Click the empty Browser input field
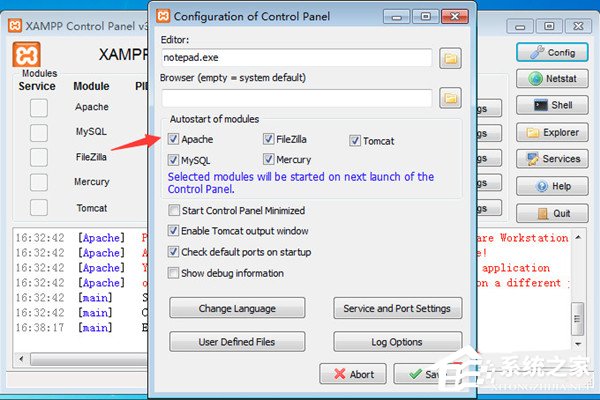The image size is (600, 400). [297, 98]
